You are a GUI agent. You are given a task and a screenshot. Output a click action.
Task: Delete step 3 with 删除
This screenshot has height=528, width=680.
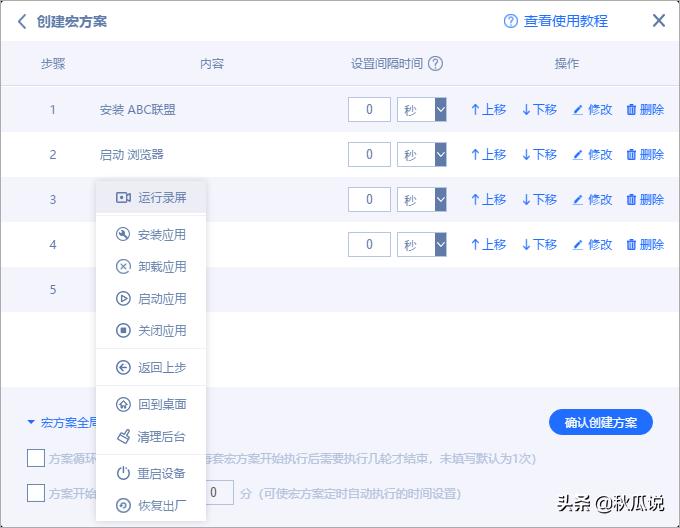pyautogui.click(x=645, y=200)
